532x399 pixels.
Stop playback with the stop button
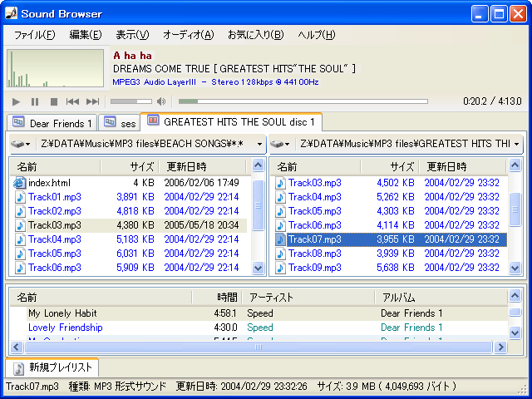(x=54, y=101)
